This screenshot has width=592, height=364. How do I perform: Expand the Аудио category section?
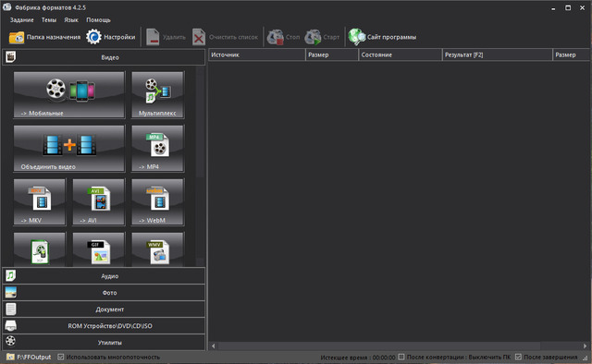(x=104, y=276)
